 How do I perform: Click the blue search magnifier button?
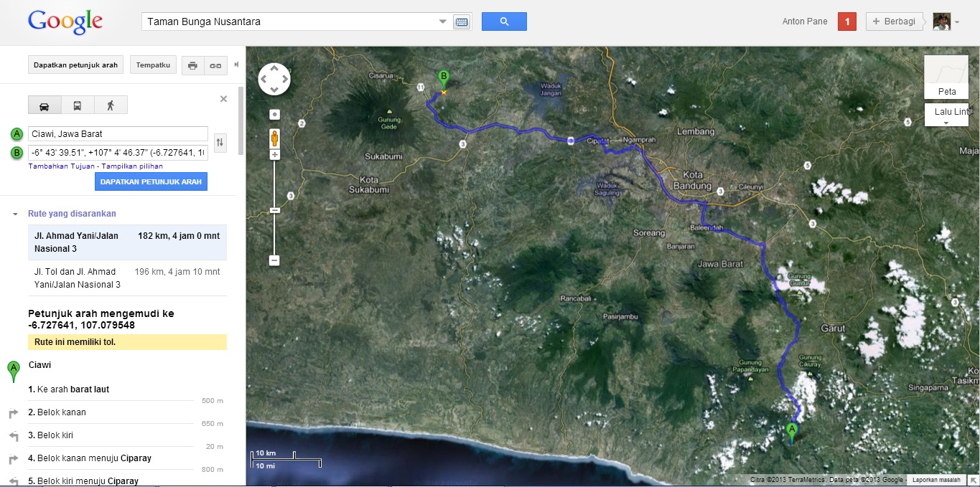click(504, 22)
